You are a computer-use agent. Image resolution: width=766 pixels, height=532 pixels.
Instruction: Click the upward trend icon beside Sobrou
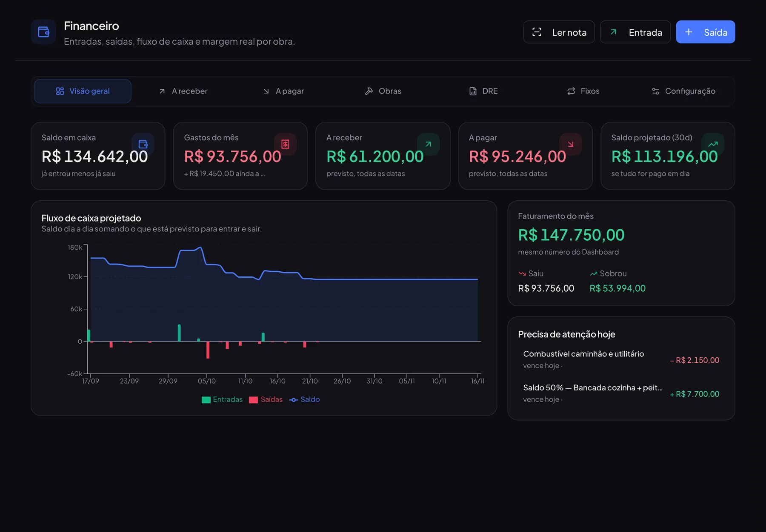click(594, 273)
